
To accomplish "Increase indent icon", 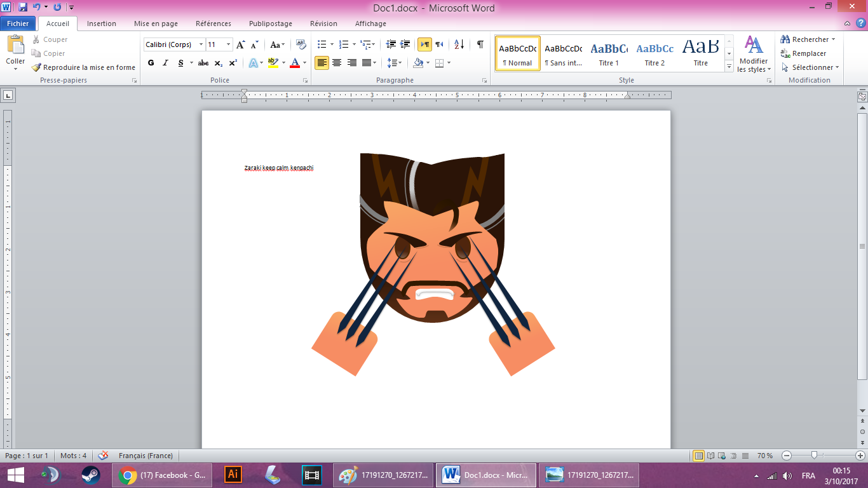I will [x=405, y=44].
